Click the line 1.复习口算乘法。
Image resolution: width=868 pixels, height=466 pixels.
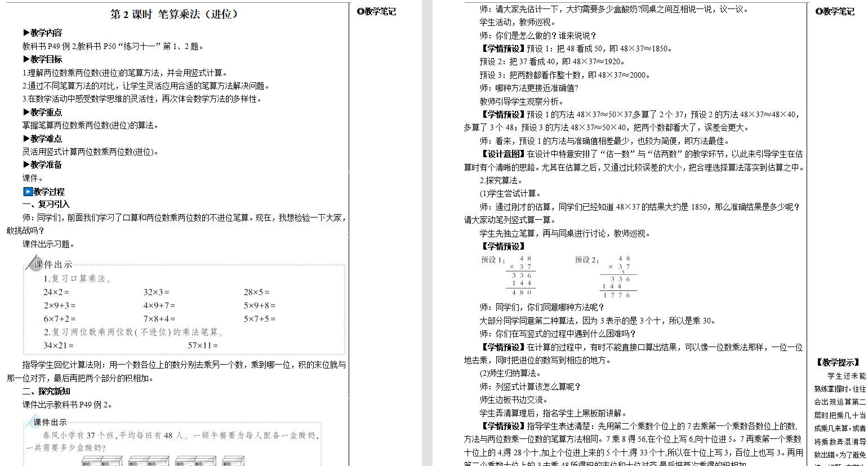[78, 278]
